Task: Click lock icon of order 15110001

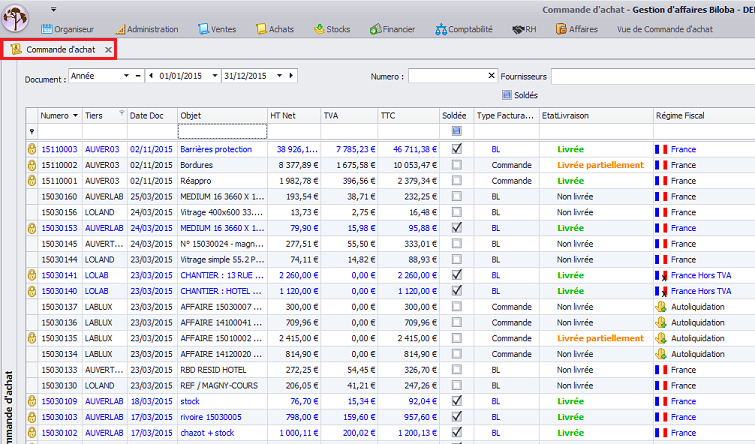Action: [32, 181]
